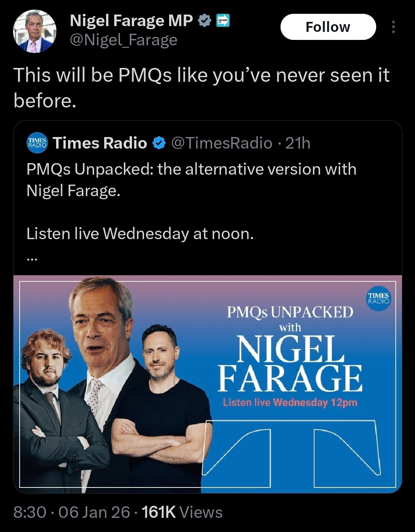The width and height of the screenshot is (415, 532).
Task: Click the Reform UK affiliation badge
Action: [x=223, y=20]
